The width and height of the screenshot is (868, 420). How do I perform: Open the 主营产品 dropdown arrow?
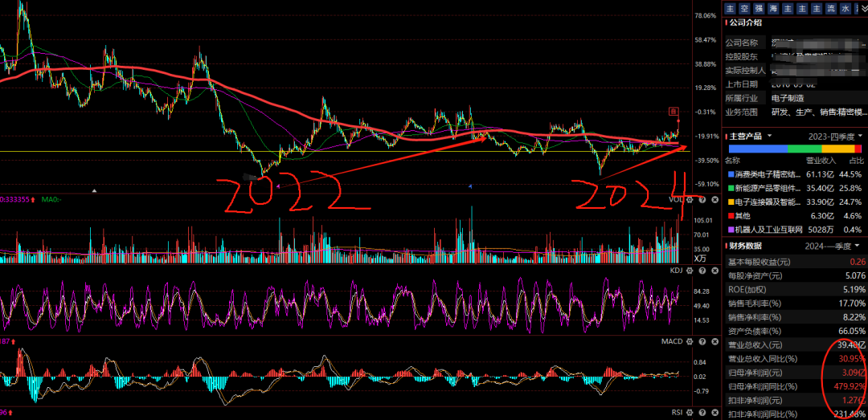click(x=769, y=137)
